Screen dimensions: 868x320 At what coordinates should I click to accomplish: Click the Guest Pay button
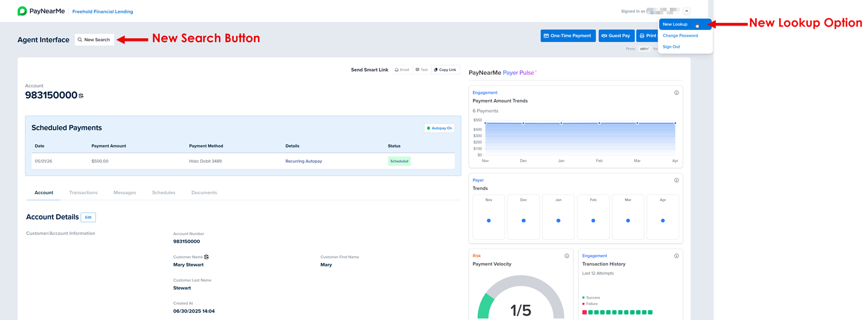(616, 36)
